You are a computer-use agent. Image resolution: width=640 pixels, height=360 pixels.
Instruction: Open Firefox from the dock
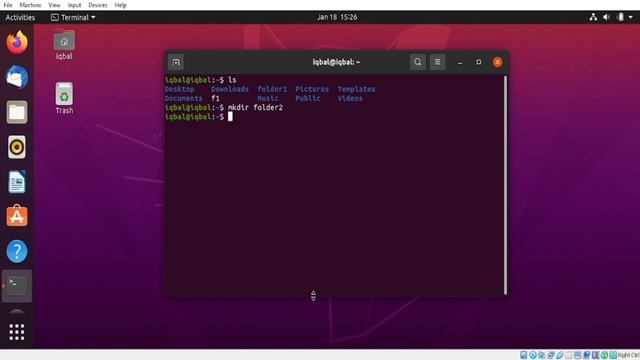click(17, 42)
